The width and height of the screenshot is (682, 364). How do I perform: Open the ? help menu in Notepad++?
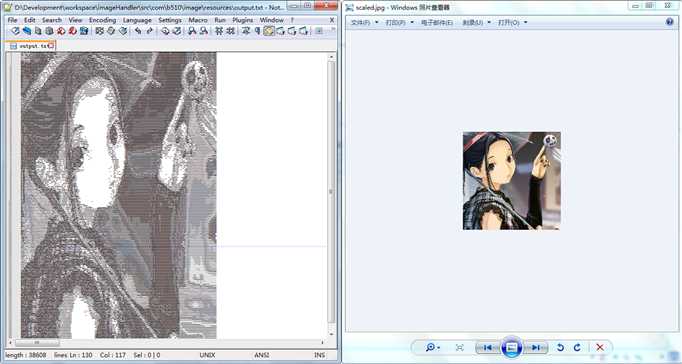point(292,20)
